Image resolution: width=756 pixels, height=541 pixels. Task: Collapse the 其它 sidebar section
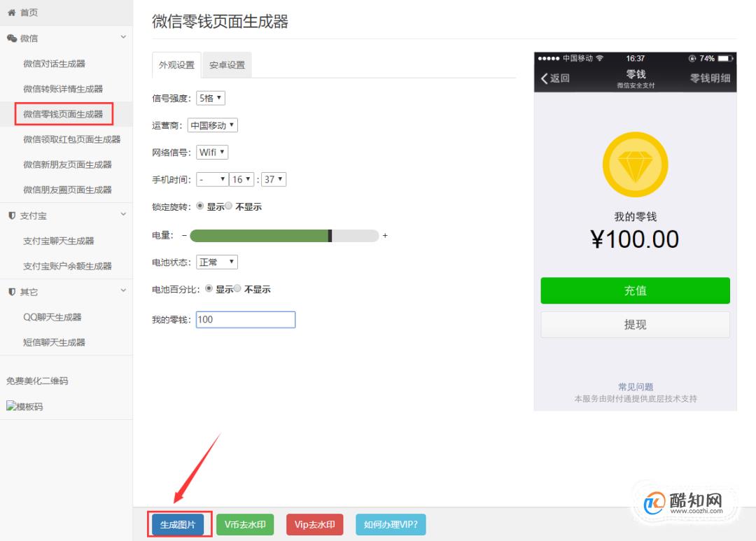click(x=123, y=290)
